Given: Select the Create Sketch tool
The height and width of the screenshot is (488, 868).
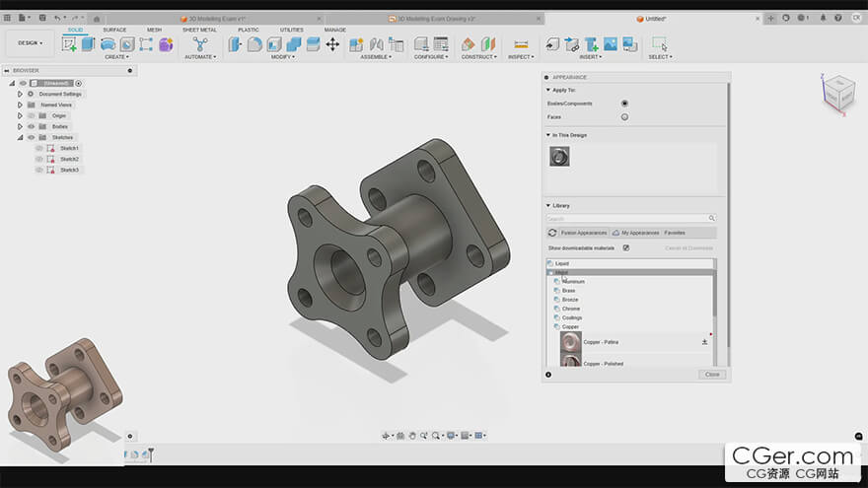Looking at the screenshot, I should pos(69,43).
